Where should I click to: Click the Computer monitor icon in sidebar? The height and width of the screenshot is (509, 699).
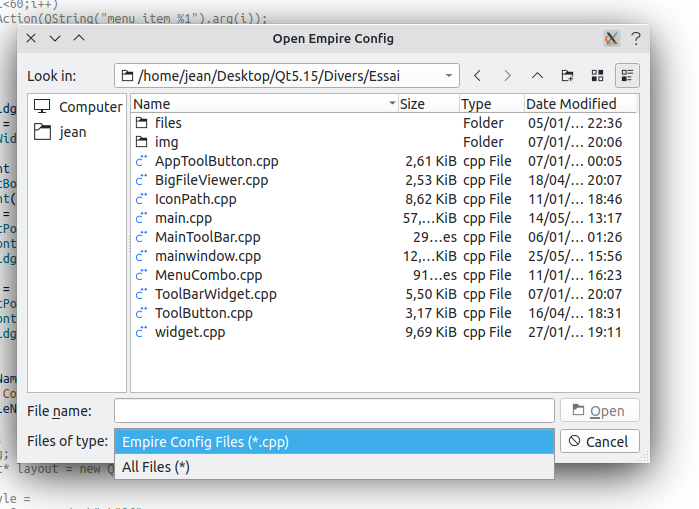(x=42, y=107)
